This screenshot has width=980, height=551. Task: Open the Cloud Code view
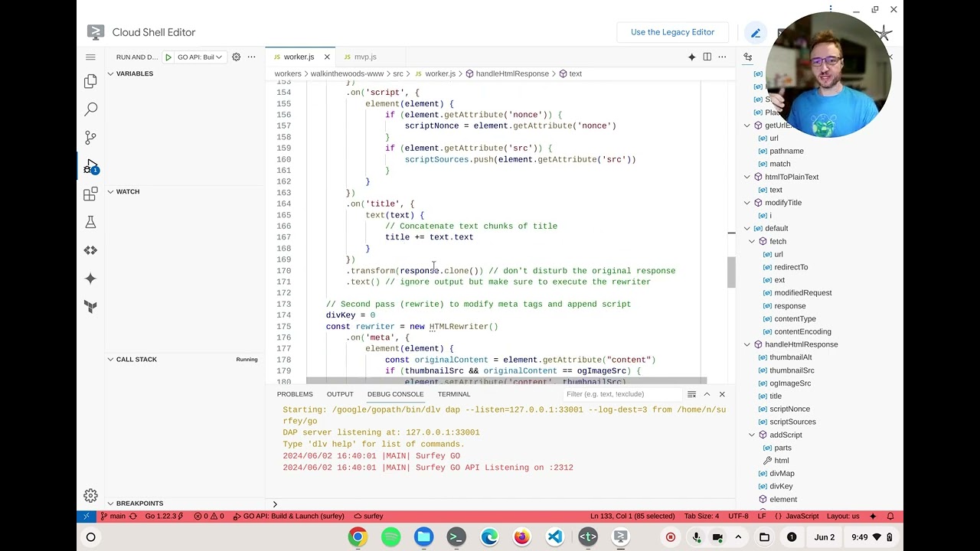point(90,250)
